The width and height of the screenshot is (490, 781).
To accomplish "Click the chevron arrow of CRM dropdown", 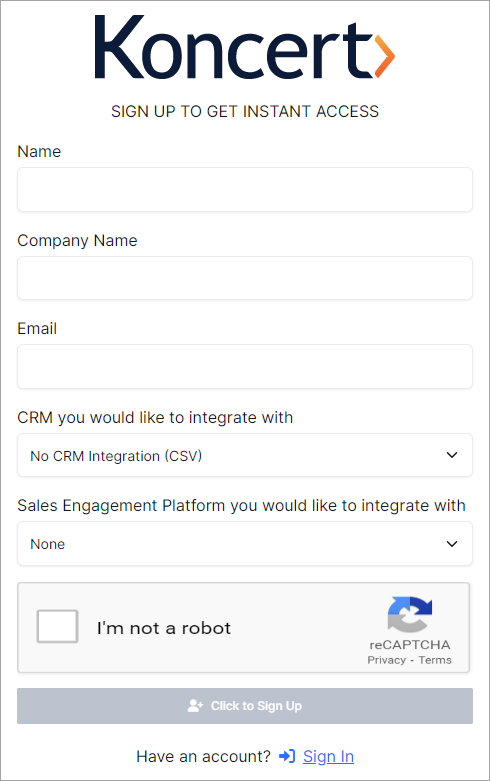I will [452, 455].
